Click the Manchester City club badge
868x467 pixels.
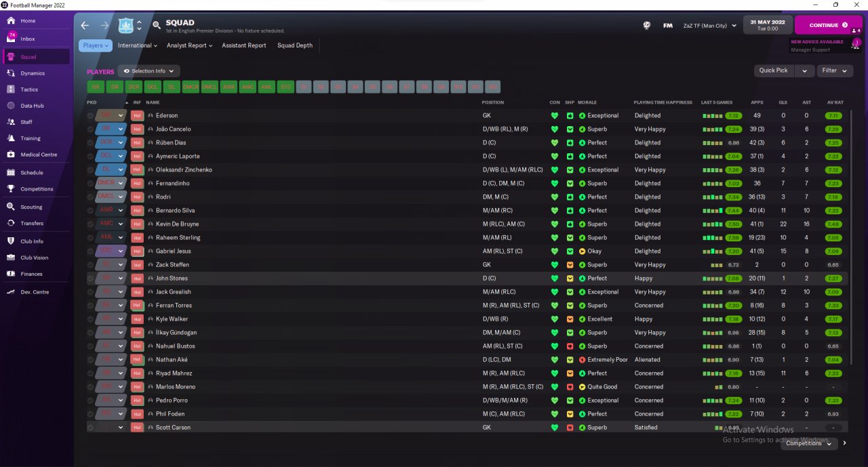tap(126, 26)
